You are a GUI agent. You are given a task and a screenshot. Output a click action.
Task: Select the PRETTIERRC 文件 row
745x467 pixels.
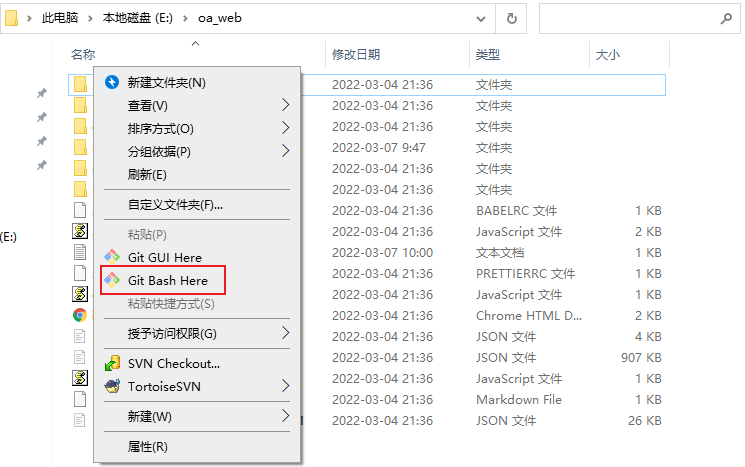pos(367,274)
